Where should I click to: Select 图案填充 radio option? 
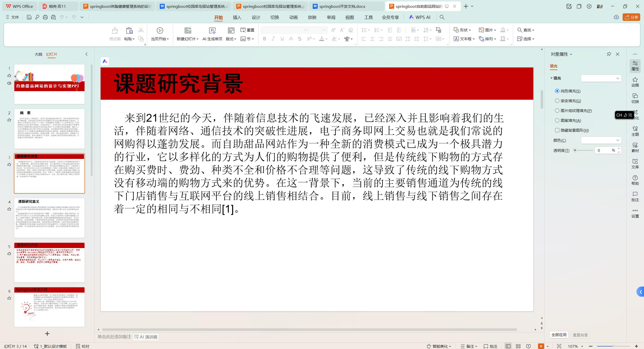(557, 120)
